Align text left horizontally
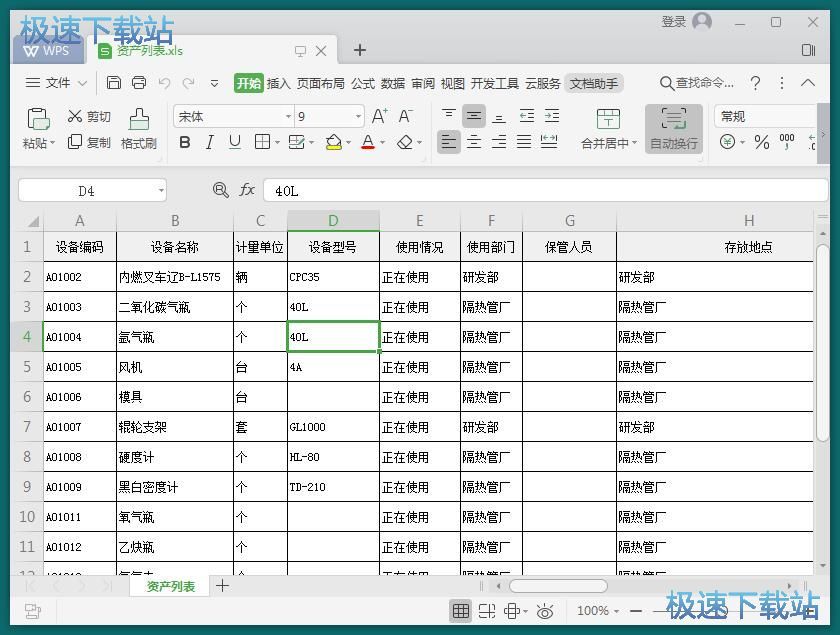The height and width of the screenshot is (635, 840). (x=448, y=142)
